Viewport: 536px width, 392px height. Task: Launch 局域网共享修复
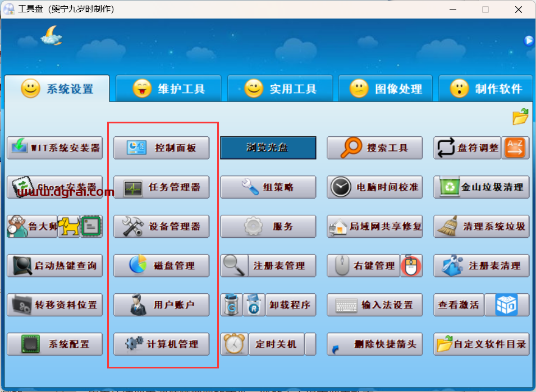click(x=375, y=227)
